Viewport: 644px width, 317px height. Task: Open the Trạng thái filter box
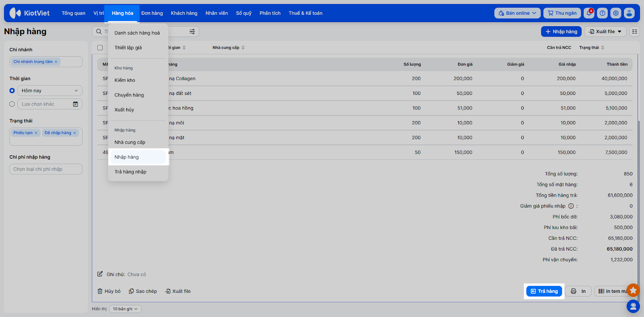point(46,136)
